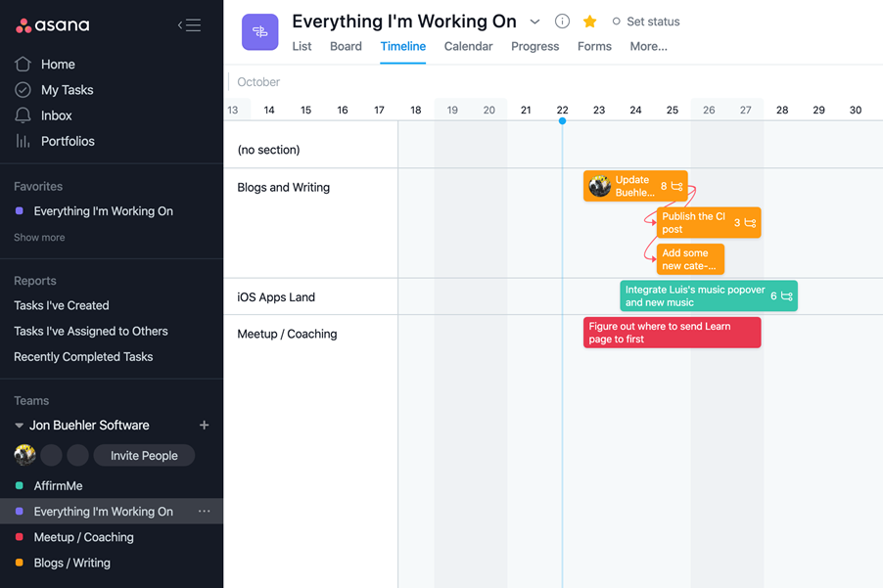Open the three-dot menu for Everything I'm Working On

205,511
